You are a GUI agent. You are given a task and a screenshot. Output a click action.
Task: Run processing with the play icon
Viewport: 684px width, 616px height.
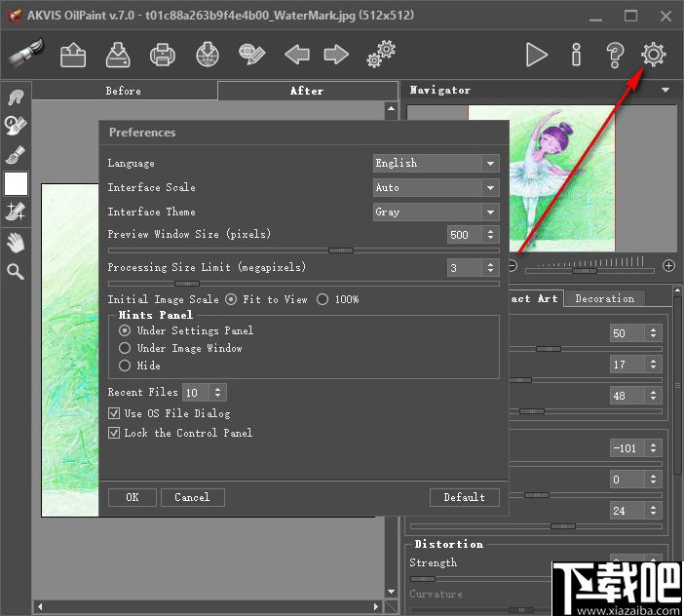[536, 55]
